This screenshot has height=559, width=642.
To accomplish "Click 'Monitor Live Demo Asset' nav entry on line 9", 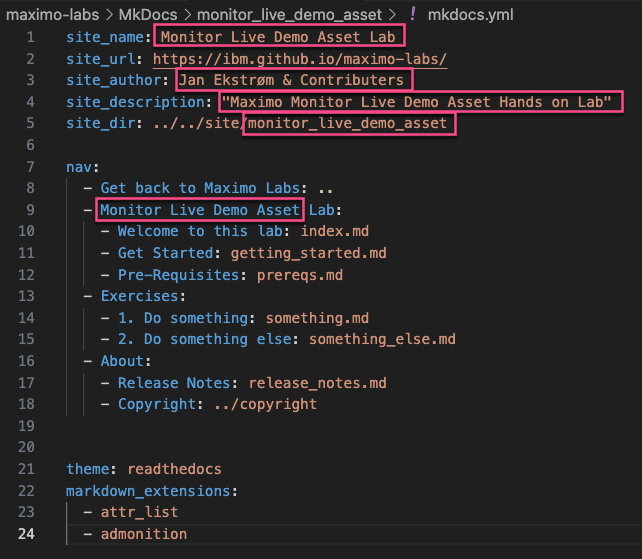I will point(200,210).
